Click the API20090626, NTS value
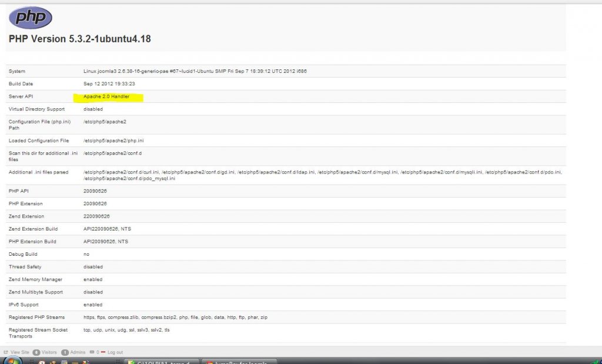Image resolution: width=602 pixels, height=364 pixels. click(106, 242)
